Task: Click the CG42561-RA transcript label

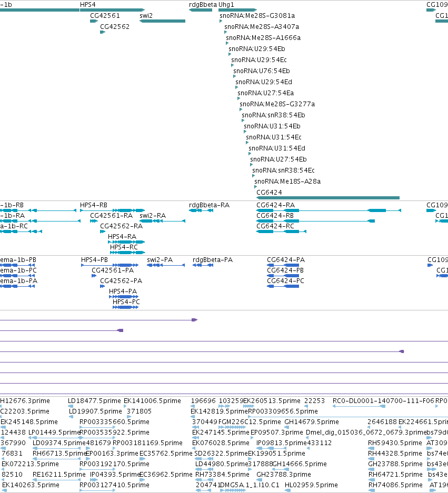Action: coord(112,215)
